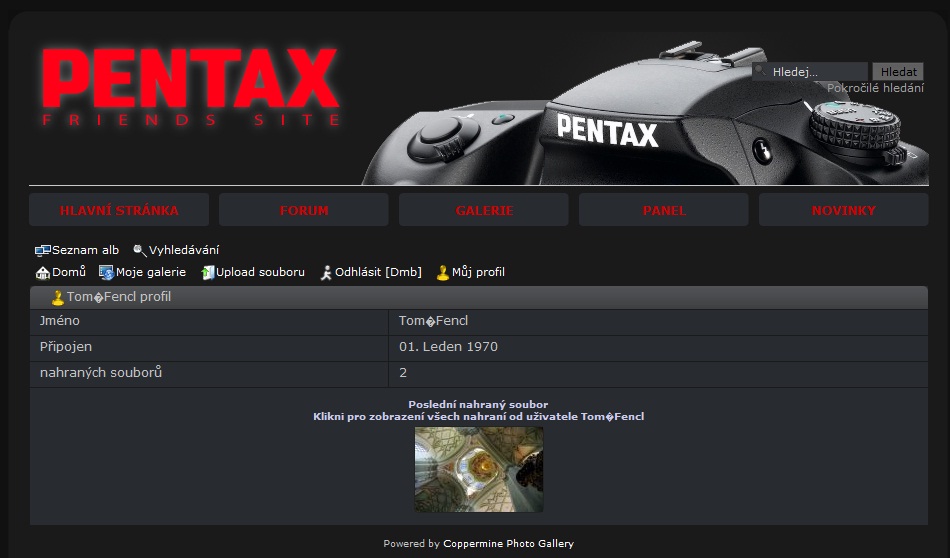Go to the GALERIE menu tab
The image size is (950, 558).
[x=484, y=210]
